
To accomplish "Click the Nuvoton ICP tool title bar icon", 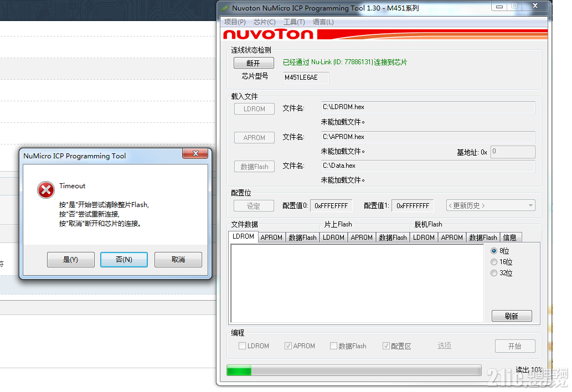I will [x=225, y=8].
